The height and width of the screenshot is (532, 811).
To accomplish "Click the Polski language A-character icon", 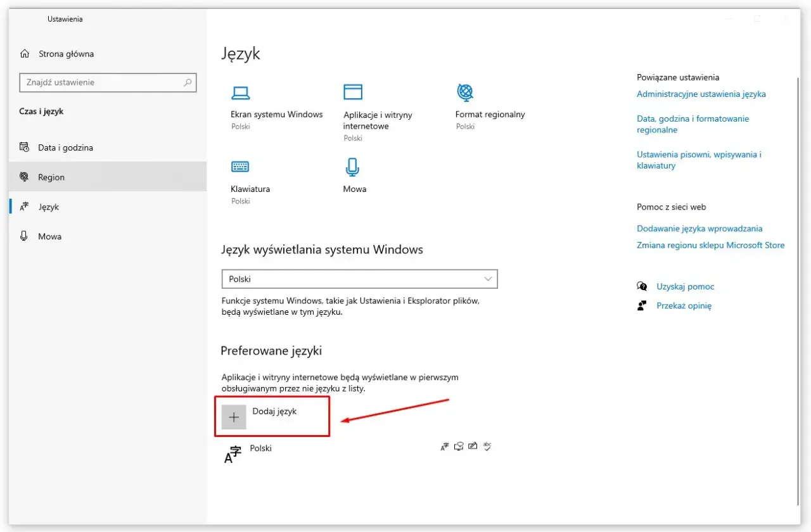I will coord(233,455).
